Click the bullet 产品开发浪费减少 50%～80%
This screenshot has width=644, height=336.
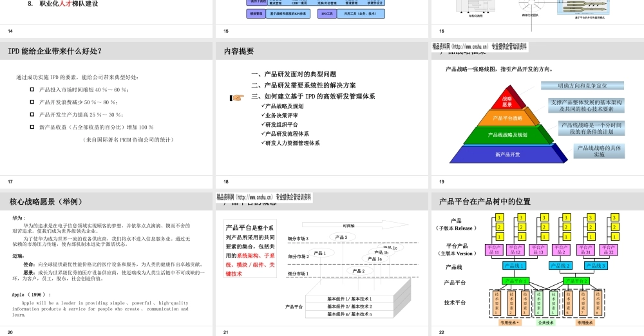click(79, 102)
